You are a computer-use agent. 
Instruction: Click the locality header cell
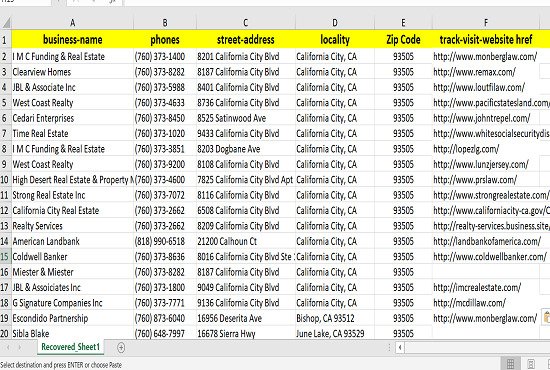coord(335,40)
